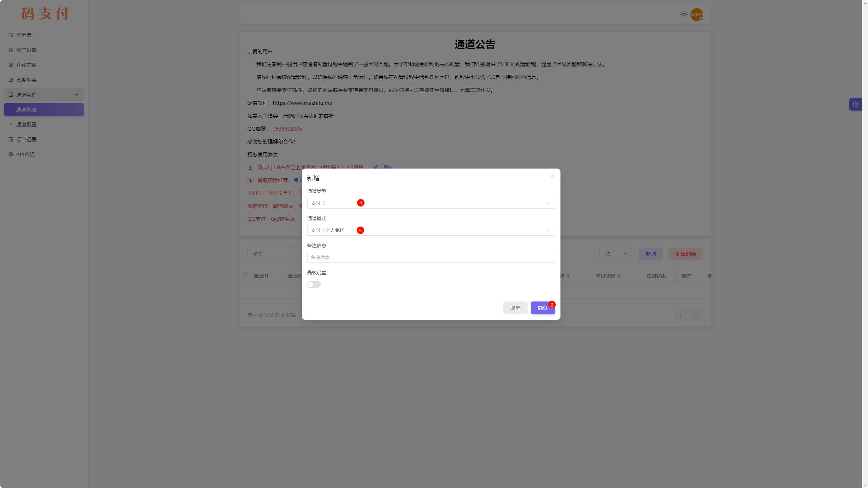Screen dimensions: 868x488
Task: Click the 订单记录 sidebar icon
Action: tap(11, 139)
